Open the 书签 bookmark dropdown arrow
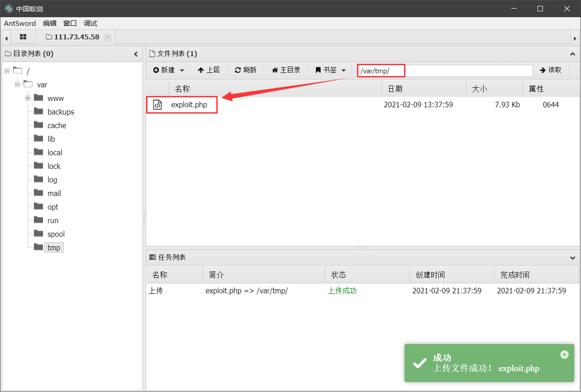 coord(343,70)
